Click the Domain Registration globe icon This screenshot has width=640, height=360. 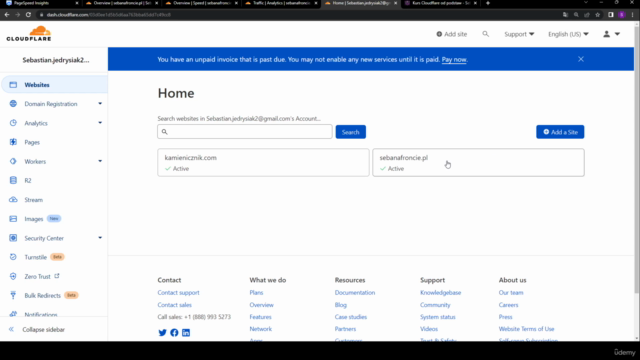[x=13, y=104]
